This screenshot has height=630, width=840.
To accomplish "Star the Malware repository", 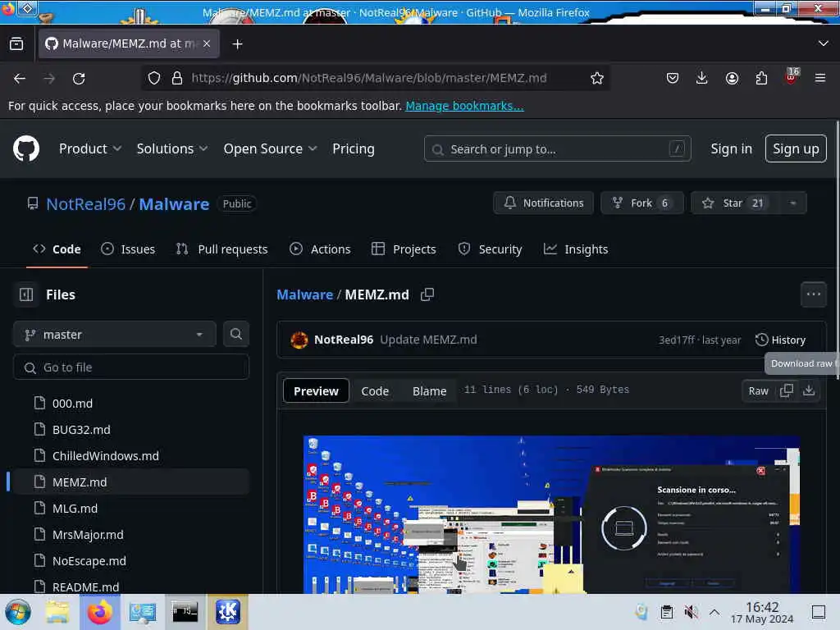I will 735,203.
